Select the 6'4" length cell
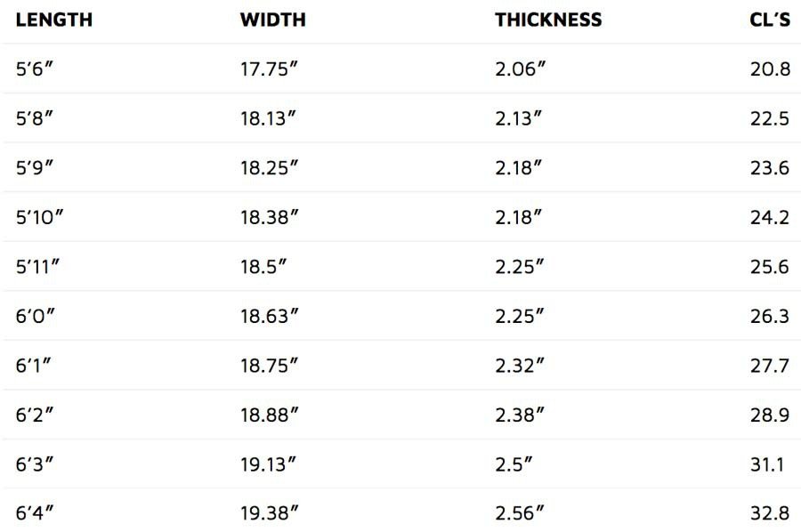This screenshot has width=801, height=532. (x=34, y=512)
